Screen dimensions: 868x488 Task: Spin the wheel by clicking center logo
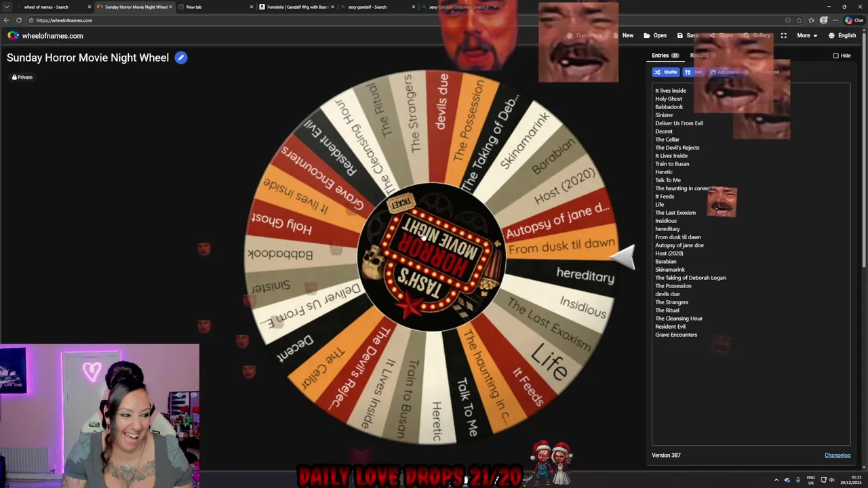[431, 257]
